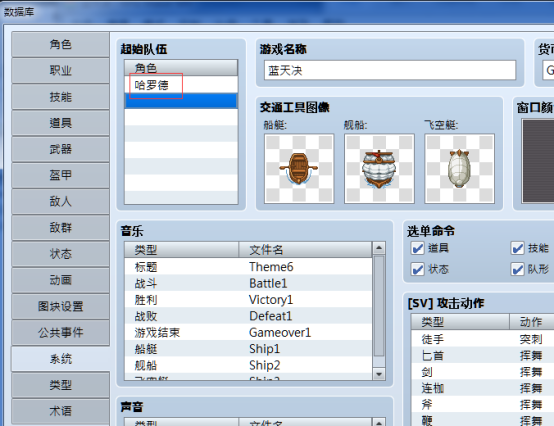Switch to the 术语 tab
554x426 pixels.
60,411
